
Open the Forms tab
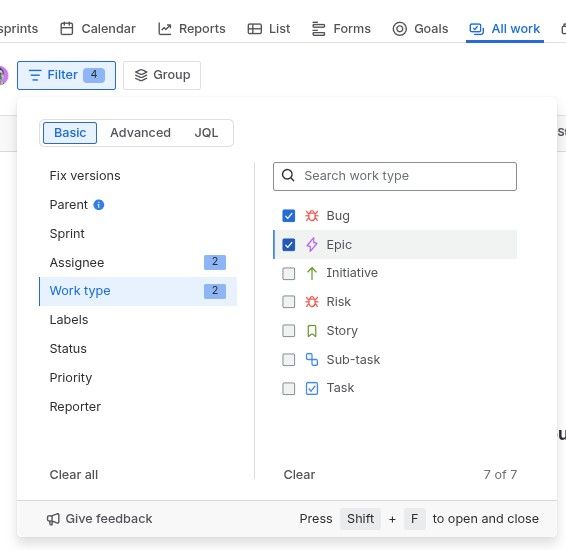pyautogui.click(x=341, y=29)
